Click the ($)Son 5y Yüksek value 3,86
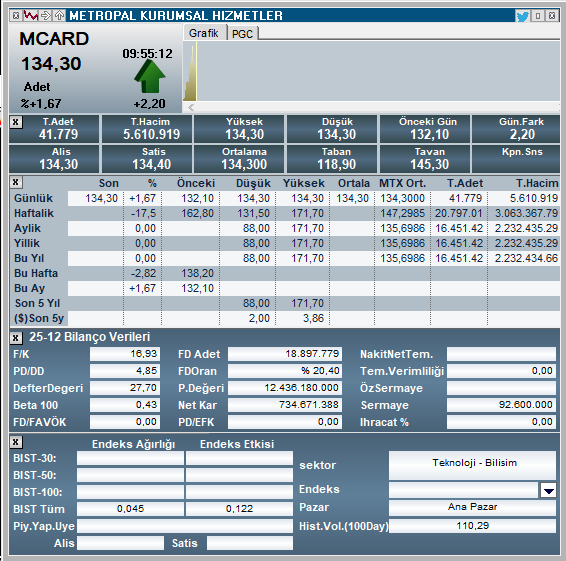Viewport: 566px width, 561px height. (313, 318)
